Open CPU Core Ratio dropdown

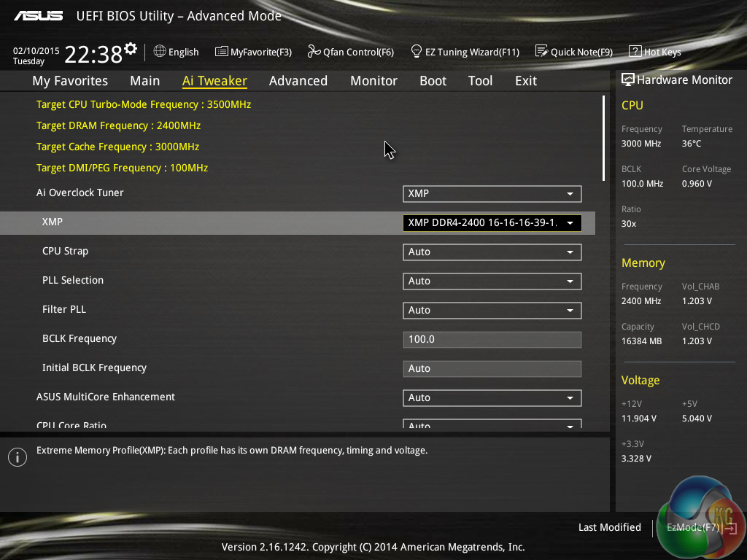pyautogui.click(x=492, y=424)
